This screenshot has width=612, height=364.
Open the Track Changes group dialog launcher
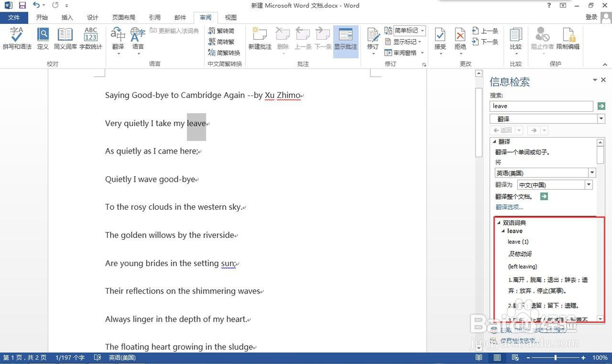pos(424,65)
